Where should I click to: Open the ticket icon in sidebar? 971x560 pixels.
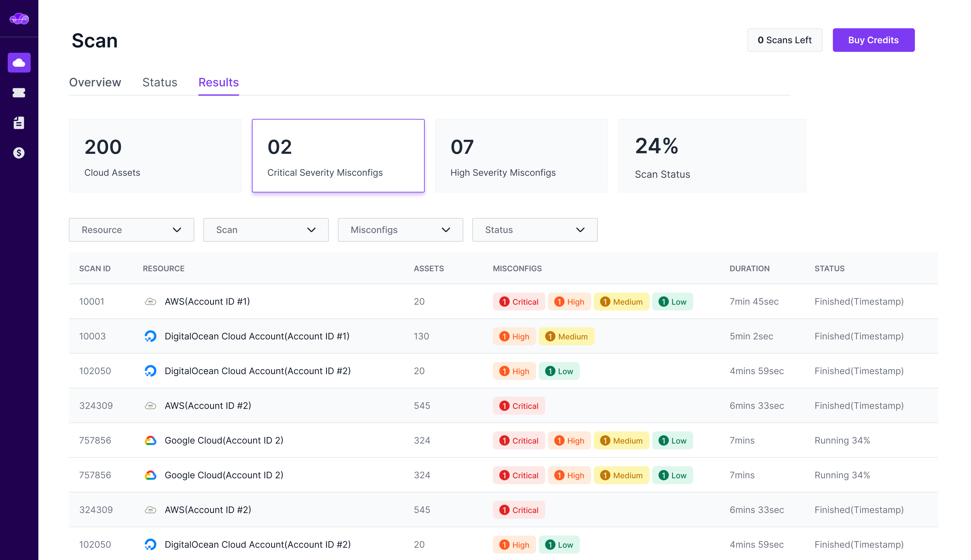19,93
